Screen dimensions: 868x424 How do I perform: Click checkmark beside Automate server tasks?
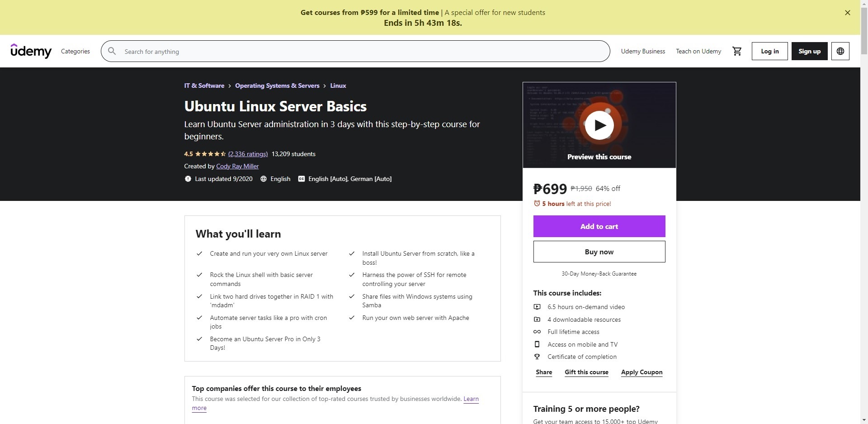click(x=199, y=318)
